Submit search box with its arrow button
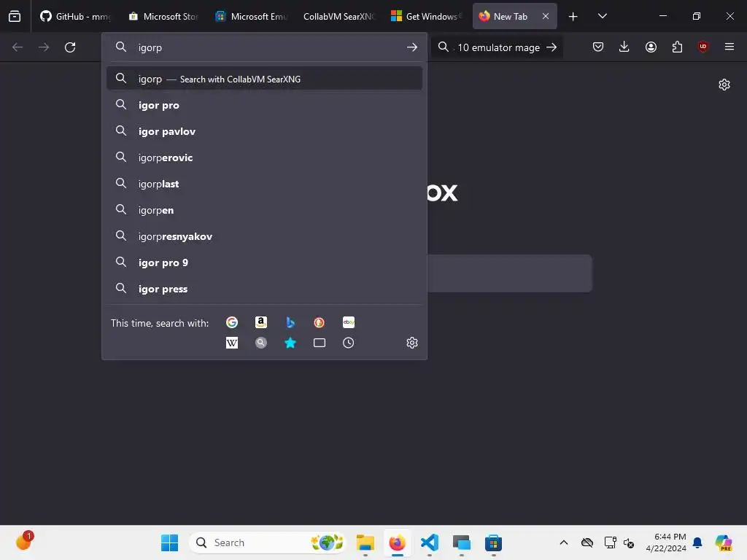Viewport: 747px width, 560px height. point(551,47)
